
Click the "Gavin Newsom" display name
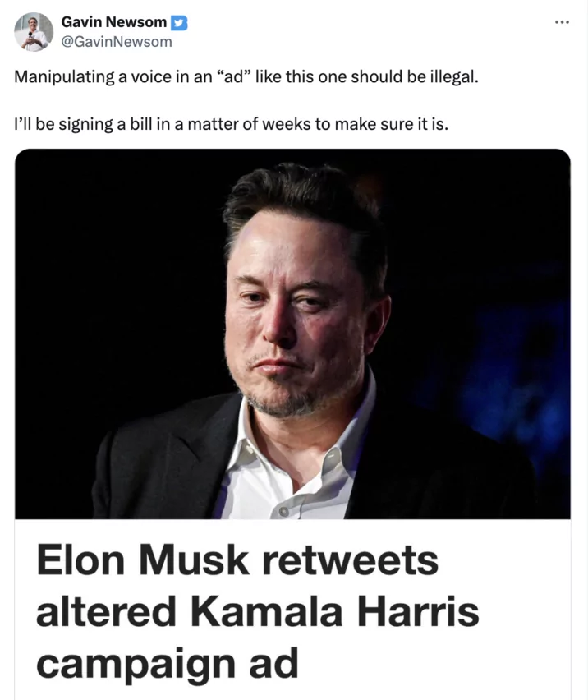[x=113, y=23]
